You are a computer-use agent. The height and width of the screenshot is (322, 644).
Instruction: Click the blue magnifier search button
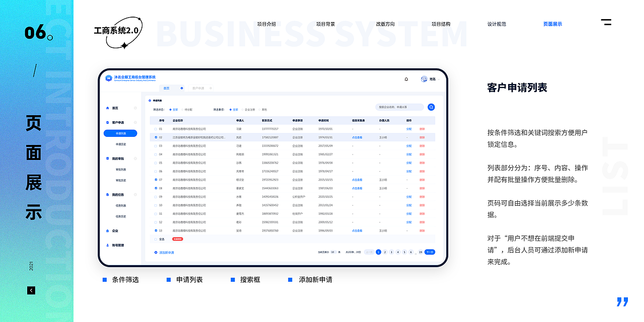[431, 107]
